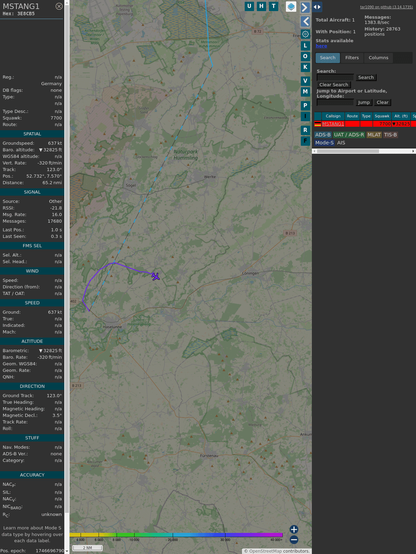Image resolution: width=416 pixels, height=554 pixels.
Task: Click the Messages value 17680
Action: click(x=55, y=221)
